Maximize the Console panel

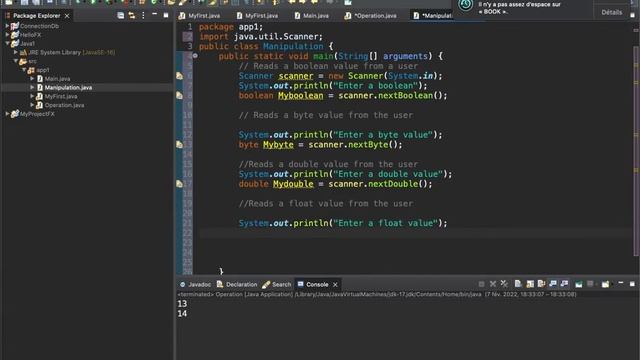tap(632, 284)
